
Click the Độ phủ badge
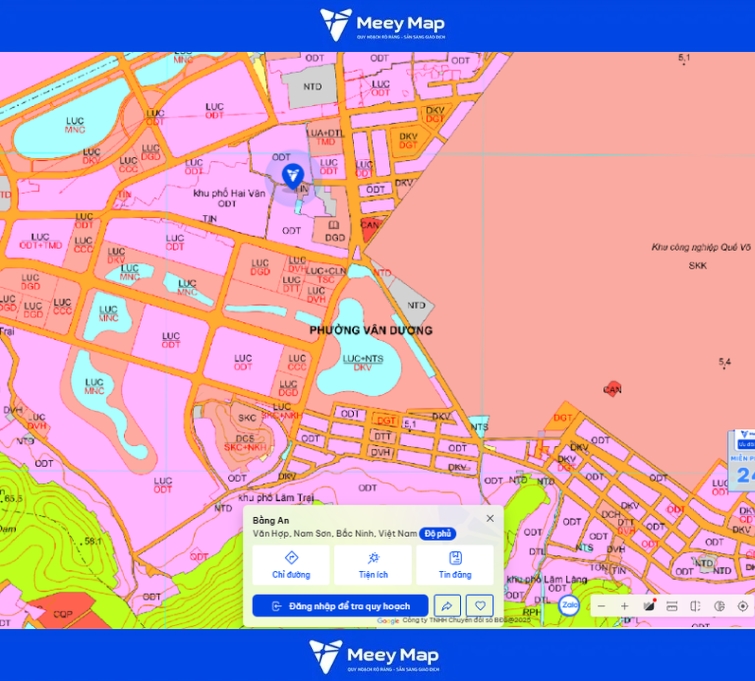click(438, 534)
